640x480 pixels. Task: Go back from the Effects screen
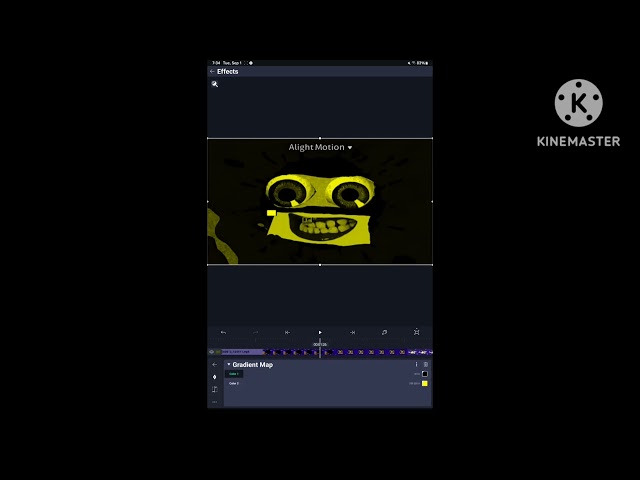(212, 71)
